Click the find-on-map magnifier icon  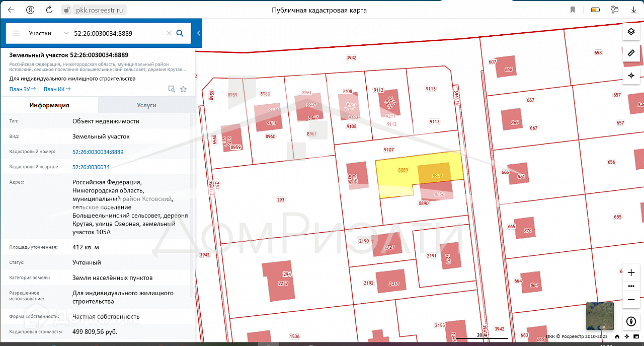pos(172,89)
